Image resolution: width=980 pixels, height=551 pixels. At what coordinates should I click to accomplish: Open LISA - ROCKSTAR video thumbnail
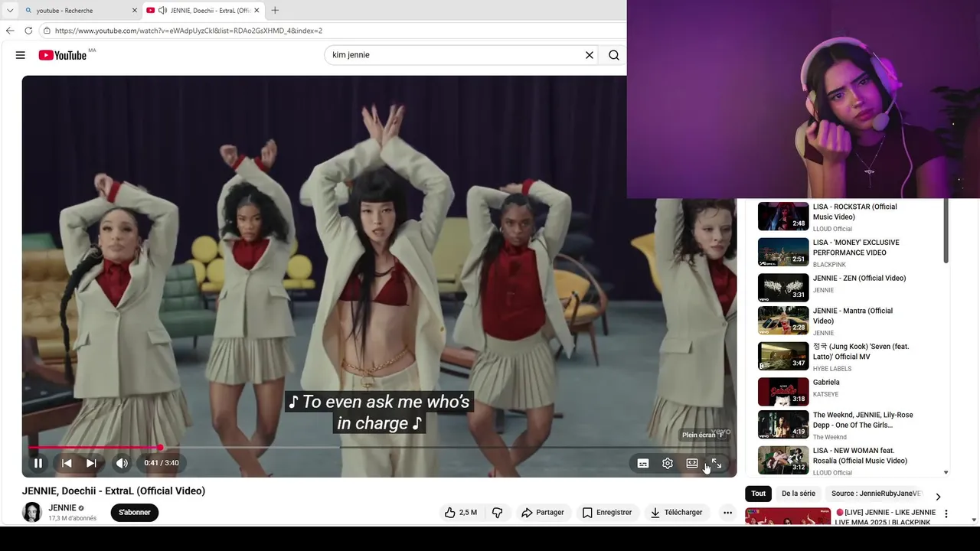tap(783, 217)
